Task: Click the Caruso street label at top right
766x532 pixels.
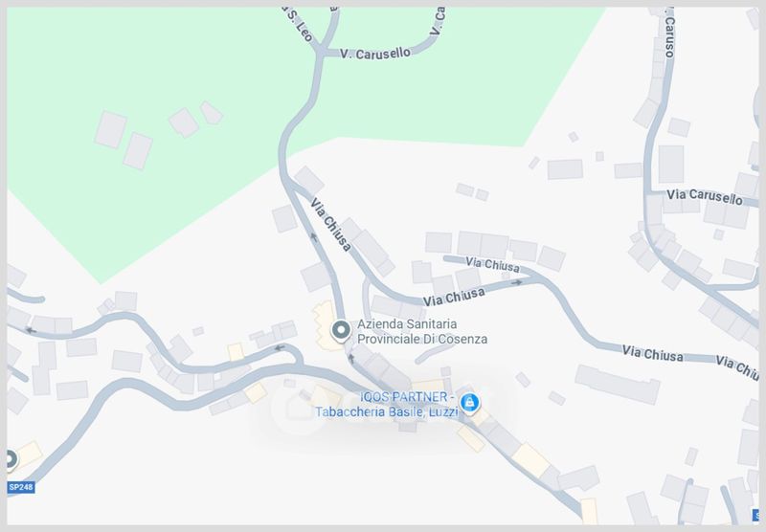Action: (x=669, y=35)
